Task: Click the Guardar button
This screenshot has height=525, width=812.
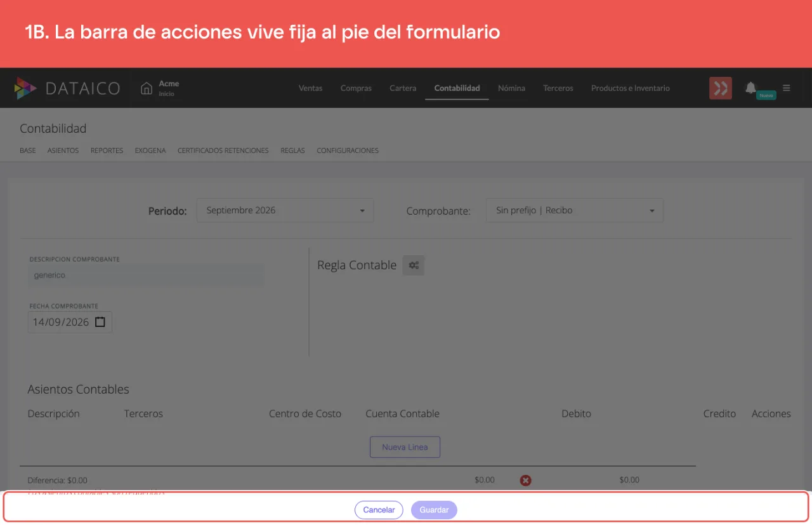Action: tap(434, 510)
